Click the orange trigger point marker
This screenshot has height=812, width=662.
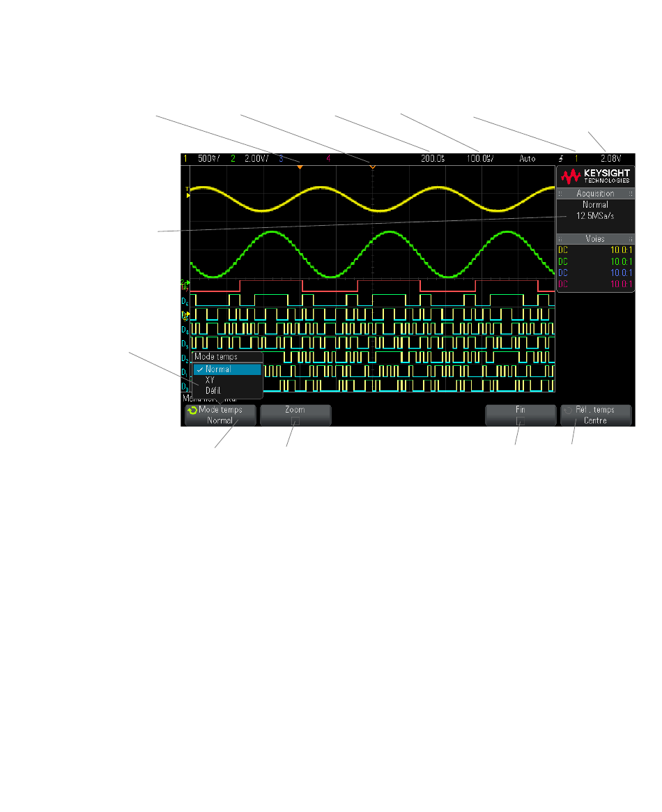pos(300,167)
